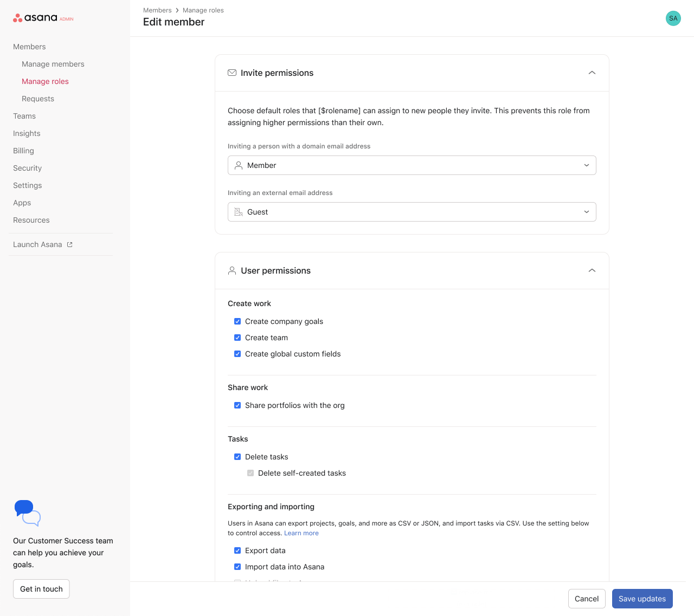Click the envelope icon next to Invite permissions
The height and width of the screenshot is (616, 694).
click(232, 73)
